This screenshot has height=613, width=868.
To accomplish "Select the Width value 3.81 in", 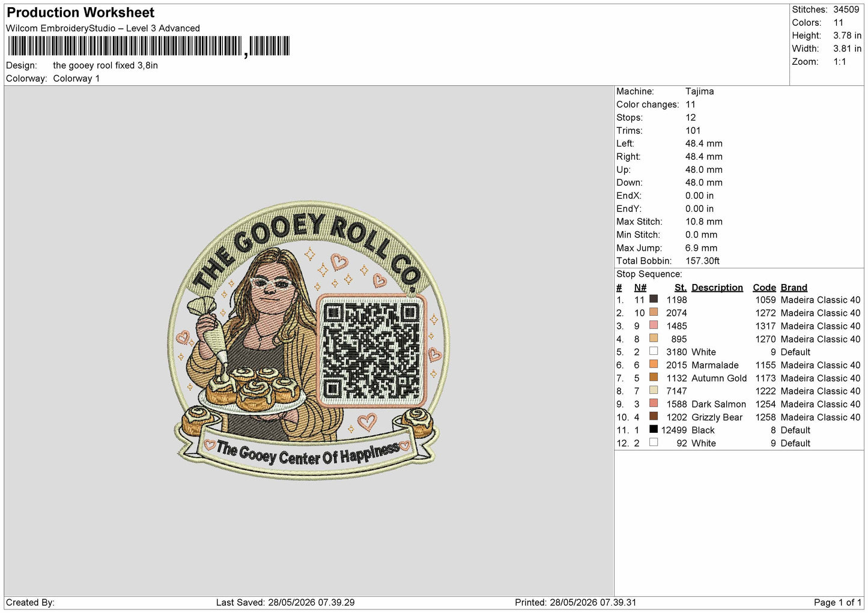I will (847, 49).
